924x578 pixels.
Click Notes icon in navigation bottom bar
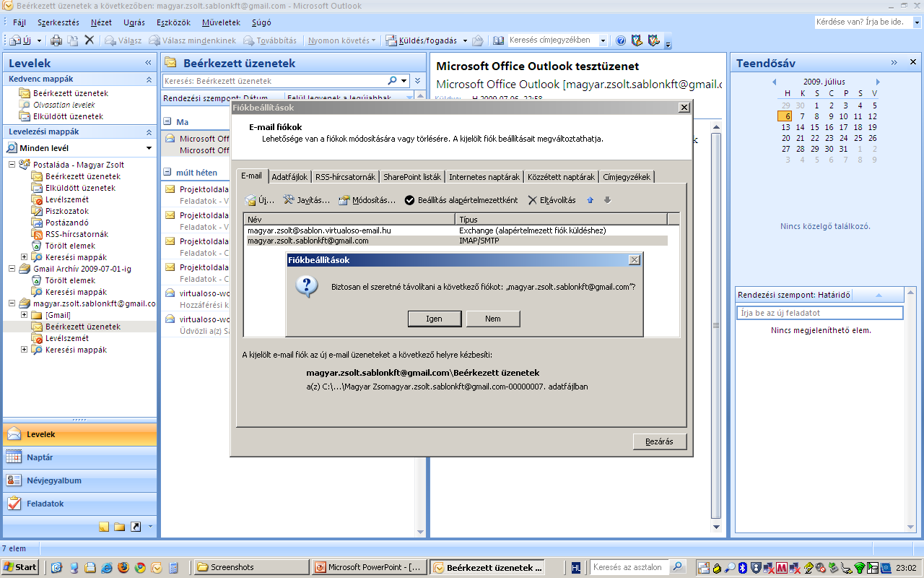click(x=105, y=527)
